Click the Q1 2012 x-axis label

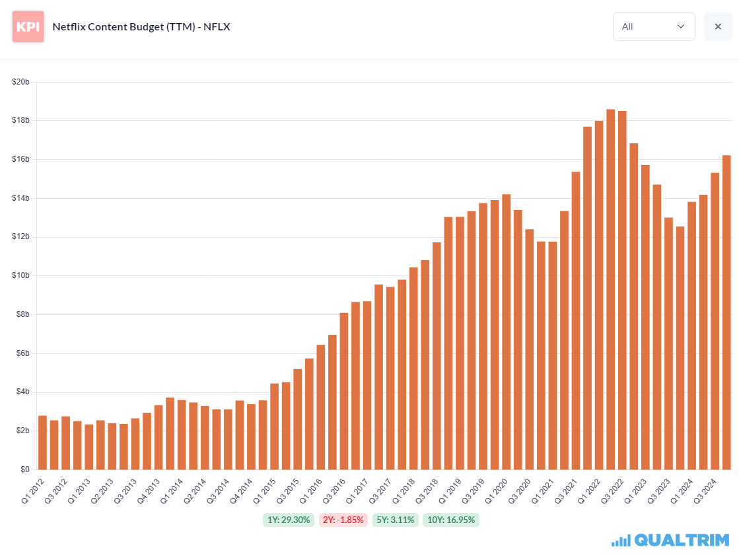[x=32, y=491]
